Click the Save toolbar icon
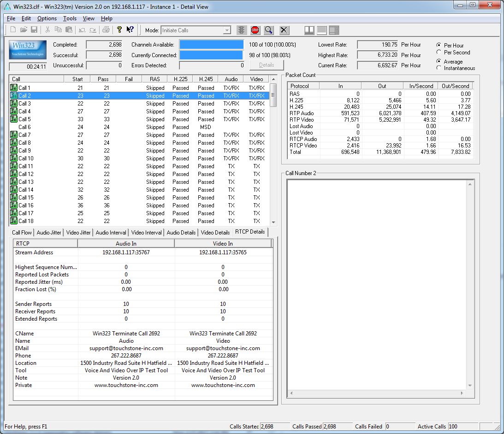 34,30
